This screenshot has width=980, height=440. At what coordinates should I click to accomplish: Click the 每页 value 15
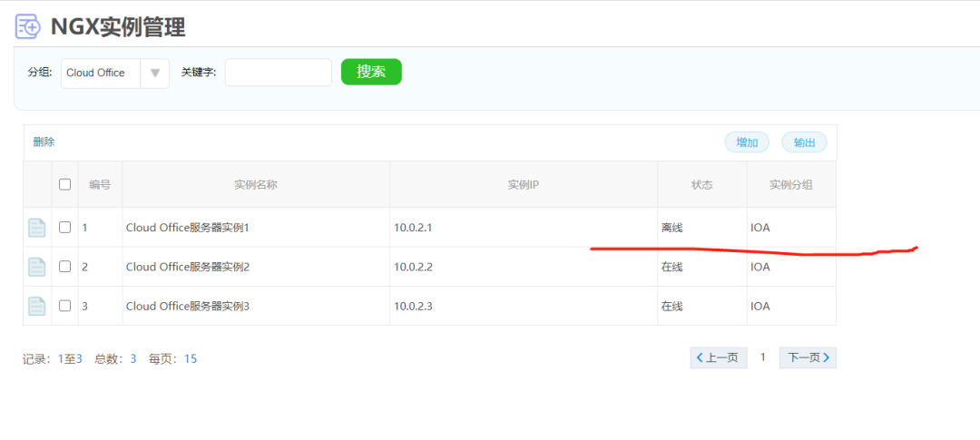tap(191, 358)
